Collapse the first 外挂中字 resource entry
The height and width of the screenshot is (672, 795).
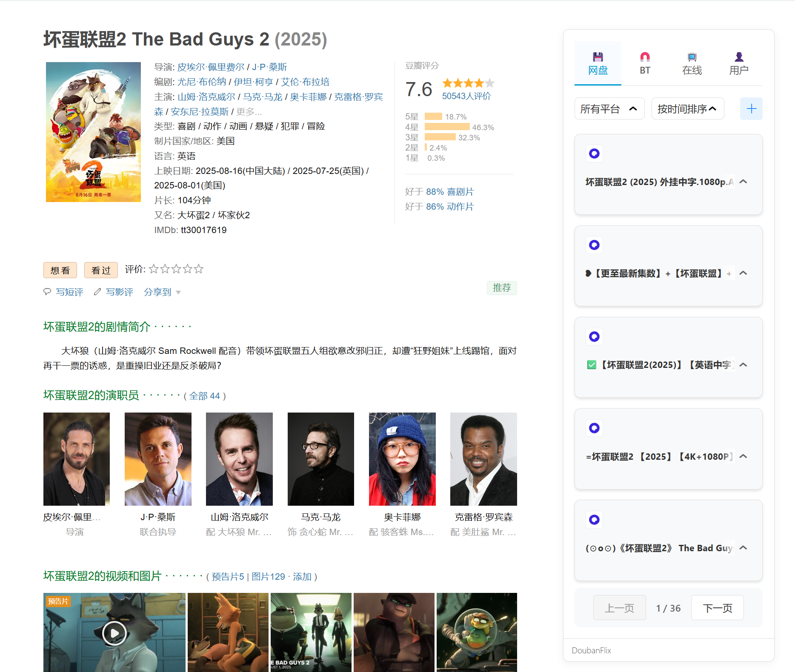pos(743,181)
